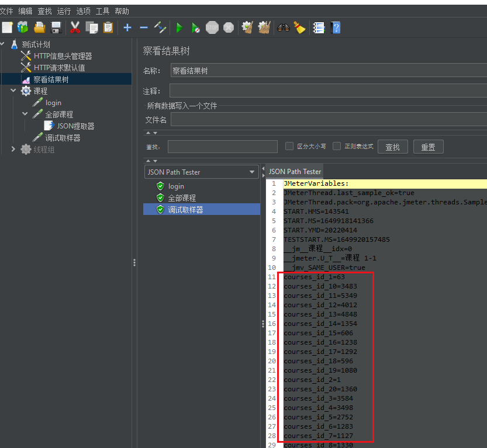Click the 注释 comment input field
This screenshot has width=487, height=448.
329,91
